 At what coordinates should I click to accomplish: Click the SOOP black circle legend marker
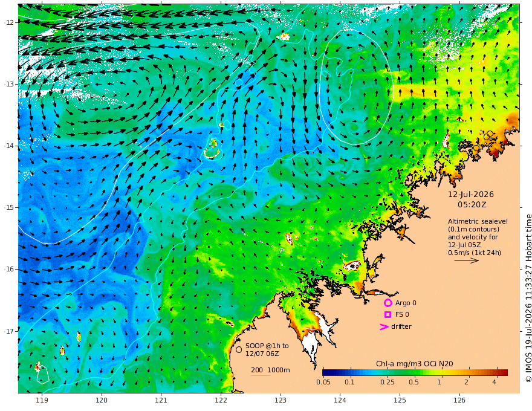pyautogui.click(x=239, y=349)
